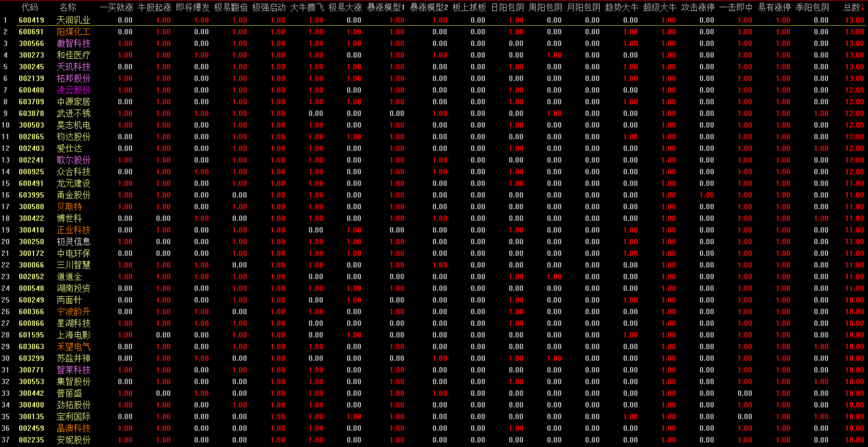Click the 极强启动 column header
The image size is (868, 447).
(269, 7)
